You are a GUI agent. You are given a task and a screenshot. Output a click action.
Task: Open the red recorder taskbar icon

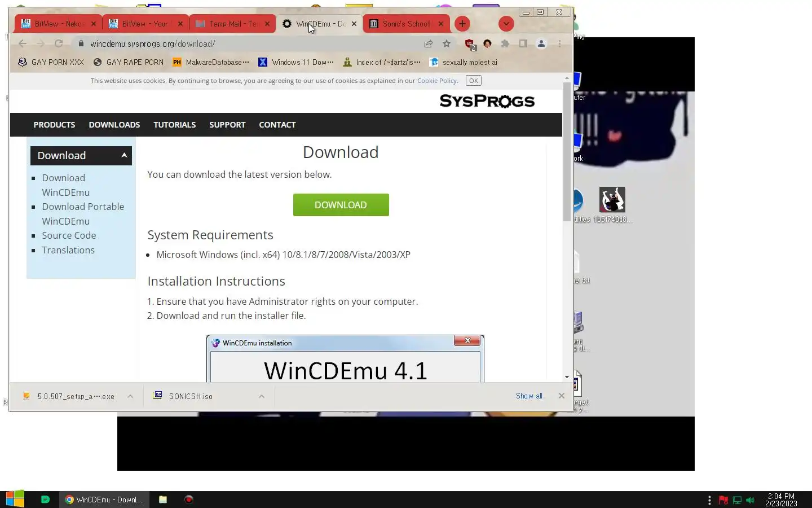coord(189,499)
